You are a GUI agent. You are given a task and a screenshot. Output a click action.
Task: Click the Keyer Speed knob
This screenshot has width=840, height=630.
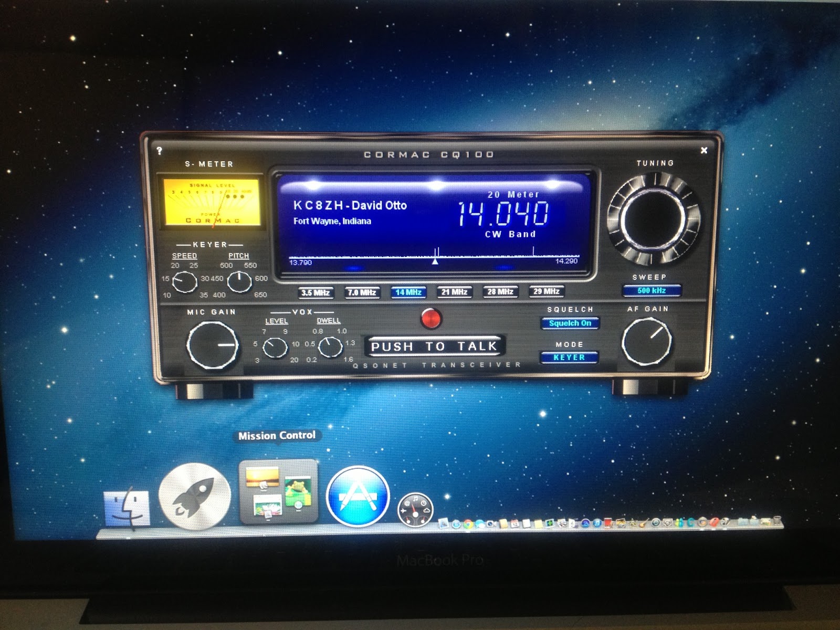184,282
